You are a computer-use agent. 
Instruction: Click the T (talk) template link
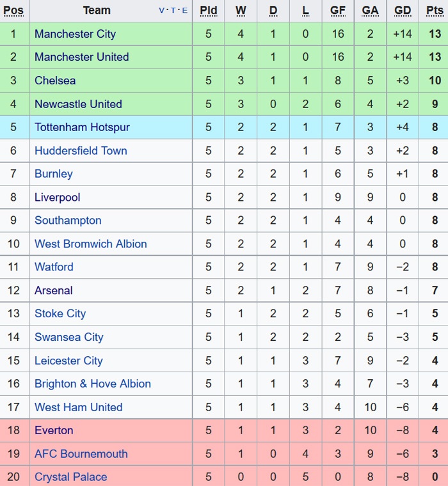[173, 11]
